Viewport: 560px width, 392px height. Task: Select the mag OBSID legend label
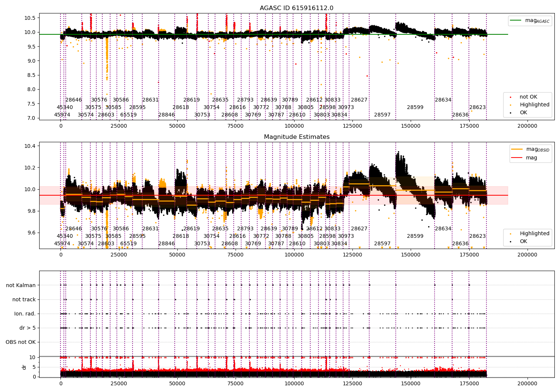[538, 149]
